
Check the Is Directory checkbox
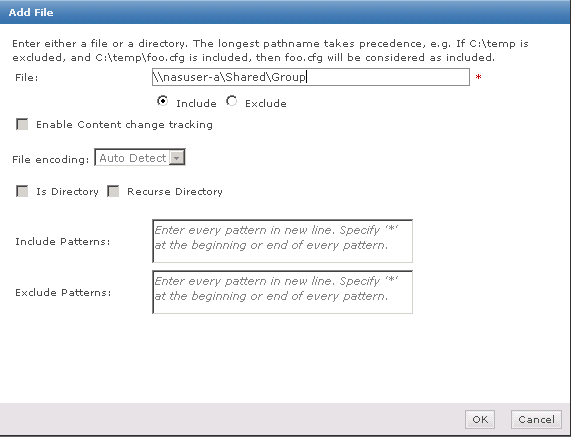pos(22,191)
